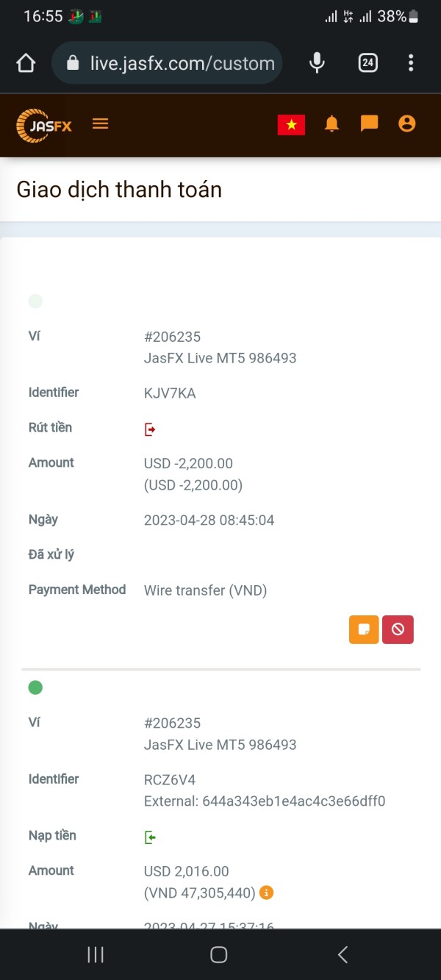Open the browser three-dot overflow menu
441x980 pixels.
[411, 63]
